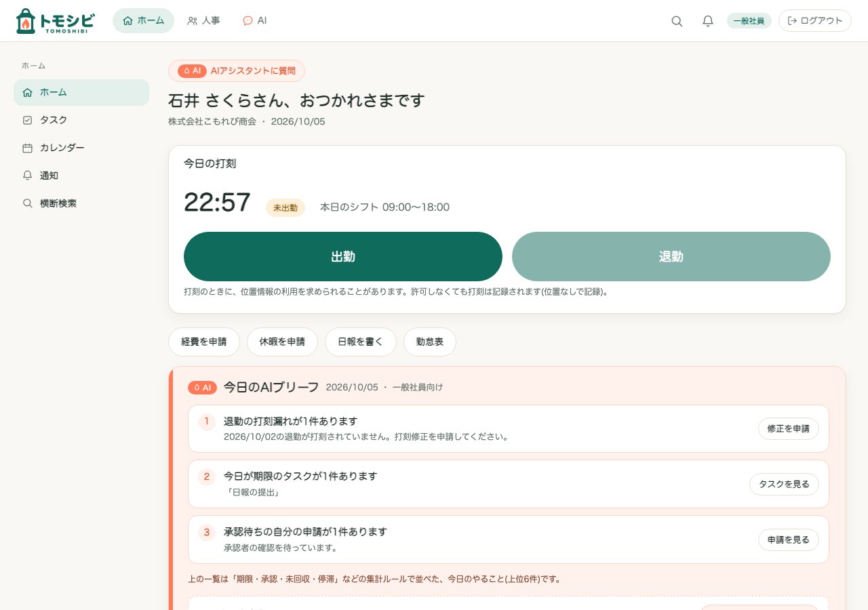Click the 今日が期限のタスクが1件あります item
This screenshot has width=868, height=610.
point(509,484)
